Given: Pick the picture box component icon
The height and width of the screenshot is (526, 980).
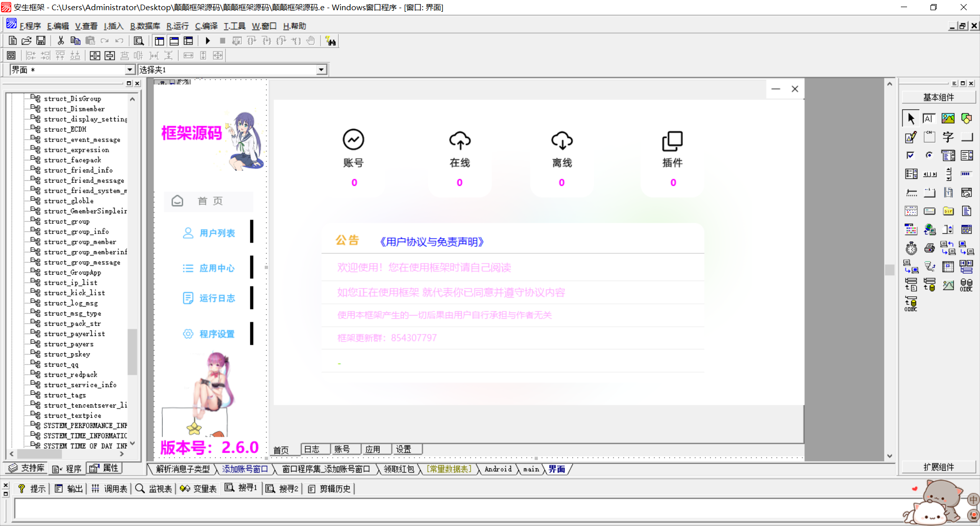Looking at the screenshot, I should pos(948,118).
